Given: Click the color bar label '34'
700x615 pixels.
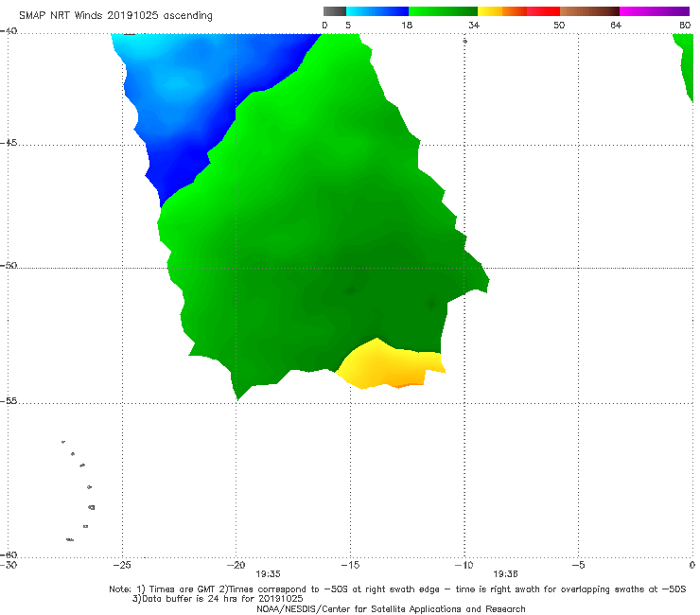Looking at the screenshot, I should tap(474, 26).
